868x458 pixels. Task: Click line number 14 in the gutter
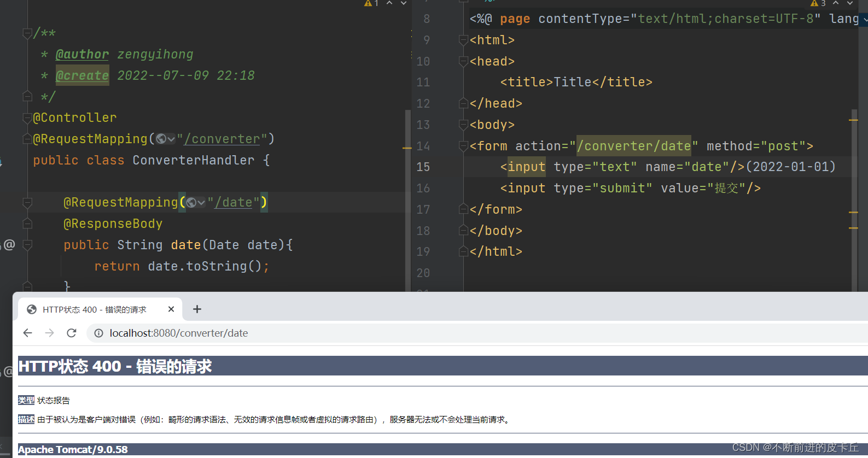(423, 146)
